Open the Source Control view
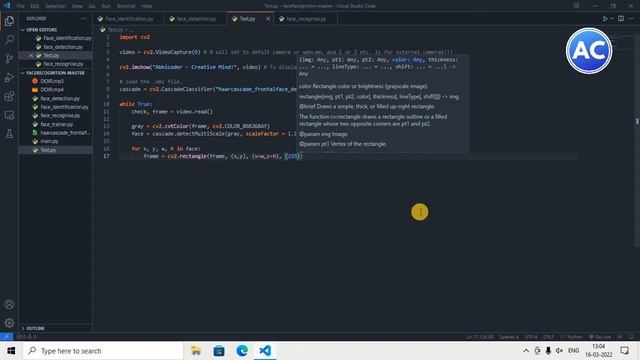 point(9,58)
